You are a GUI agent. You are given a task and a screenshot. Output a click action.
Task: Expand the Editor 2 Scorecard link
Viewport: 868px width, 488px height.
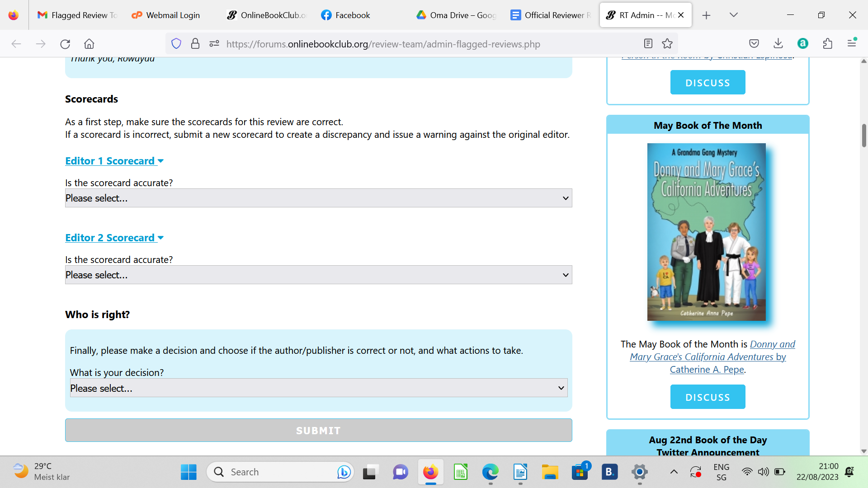click(x=114, y=238)
